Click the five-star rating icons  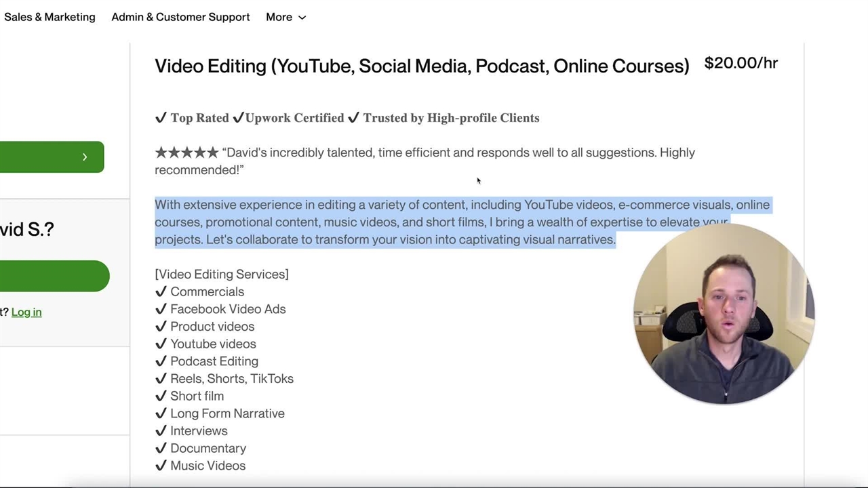186,152
